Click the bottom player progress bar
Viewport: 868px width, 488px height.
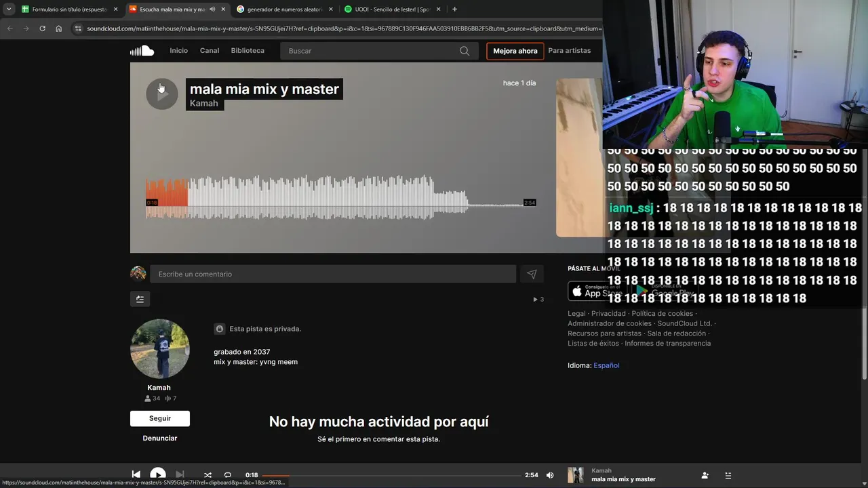click(392, 475)
